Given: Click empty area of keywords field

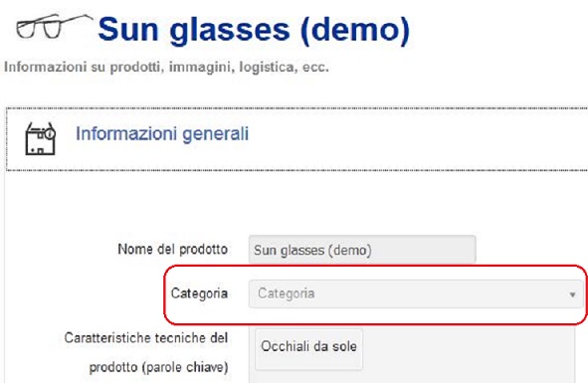Looking at the screenshot, I should (x=469, y=352).
